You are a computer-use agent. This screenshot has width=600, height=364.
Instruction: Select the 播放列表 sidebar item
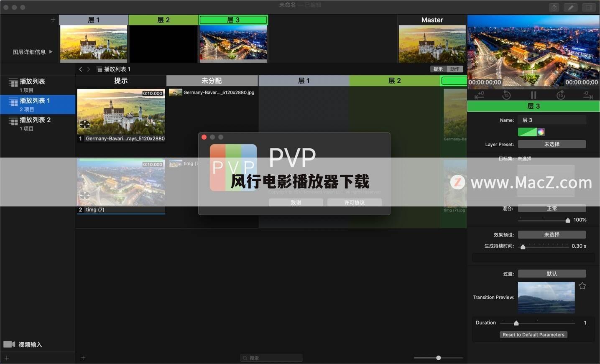point(38,85)
